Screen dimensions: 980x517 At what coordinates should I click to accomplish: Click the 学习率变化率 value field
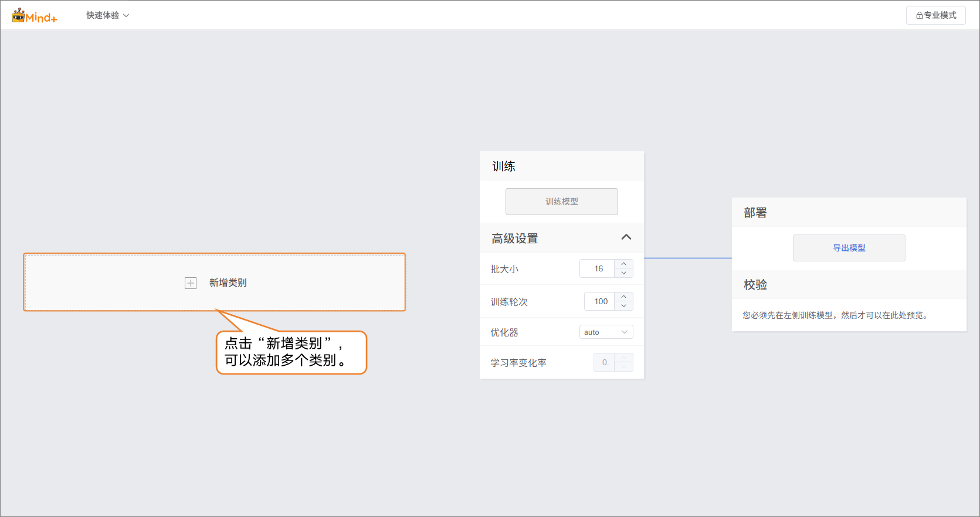(x=604, y=362)
